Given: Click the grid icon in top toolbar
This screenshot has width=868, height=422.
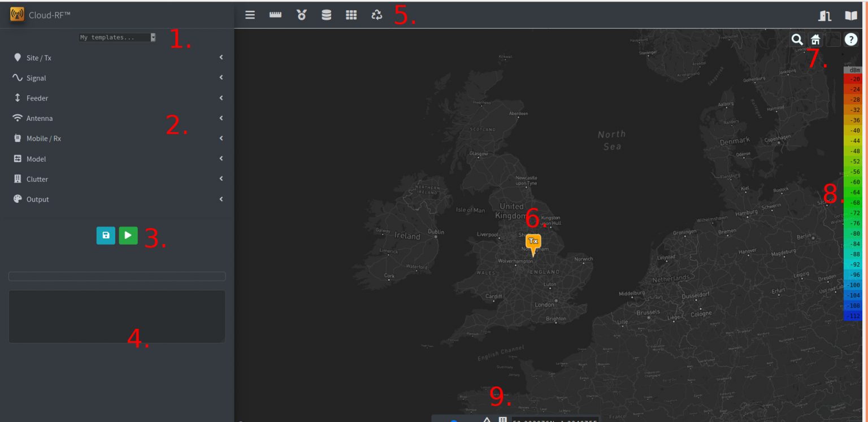Looking at the screenshot, I should (x=351, y=15).
